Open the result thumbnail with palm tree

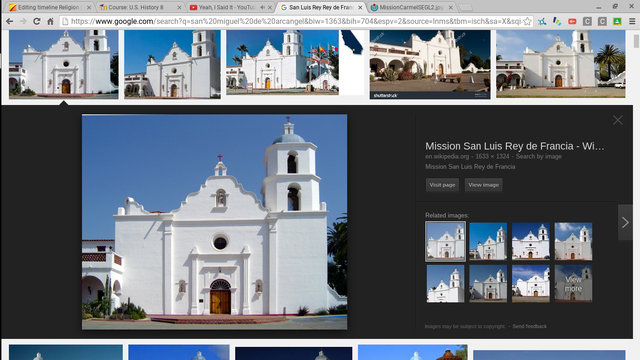[560, 64]
